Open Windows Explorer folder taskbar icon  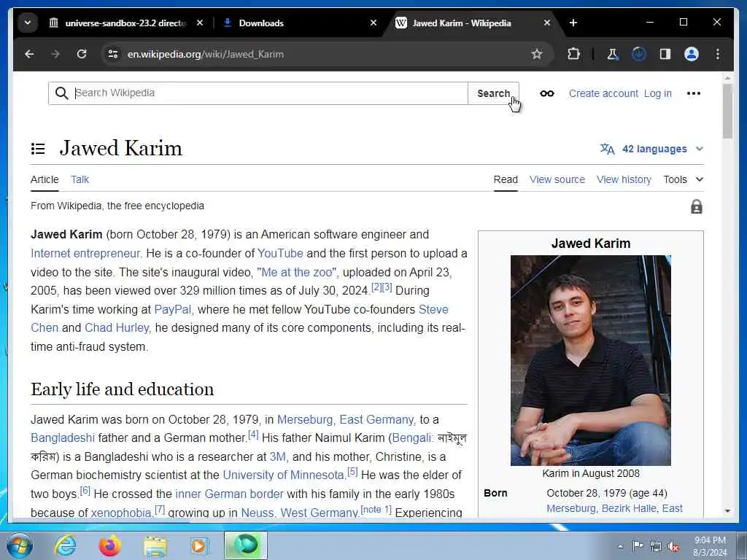155,545
